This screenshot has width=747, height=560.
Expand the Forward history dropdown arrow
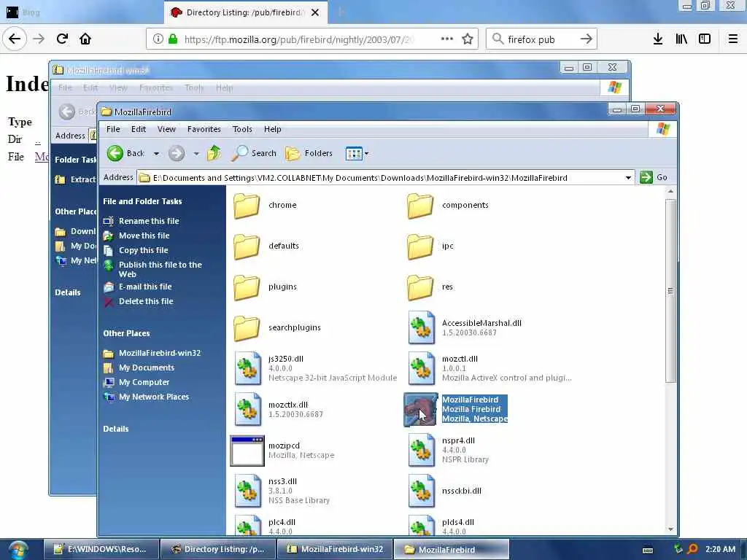coord(196,154)
